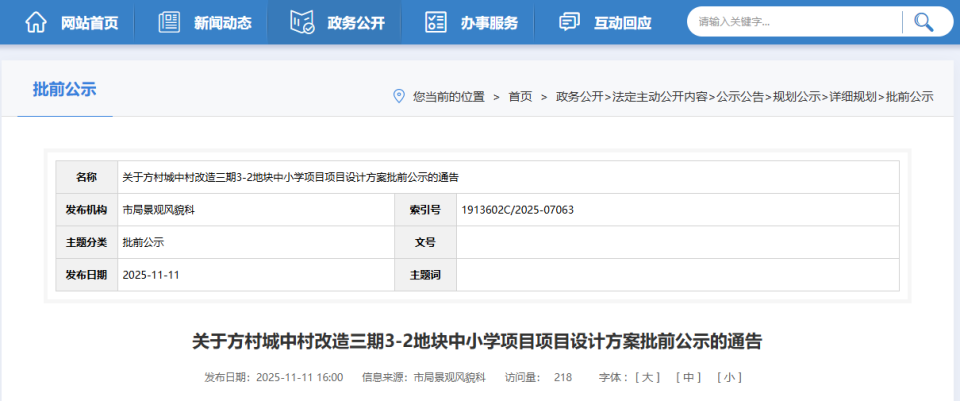This screenshot has width=960, height=401.
Task: Click the 索引号 header cell
Action: pyautogui.click(x=426, y=210)
